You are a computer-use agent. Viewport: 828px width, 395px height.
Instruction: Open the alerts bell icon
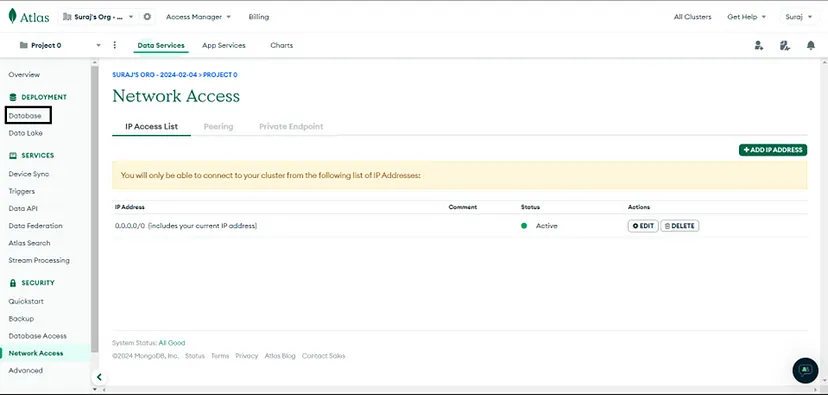click(811, 45)
